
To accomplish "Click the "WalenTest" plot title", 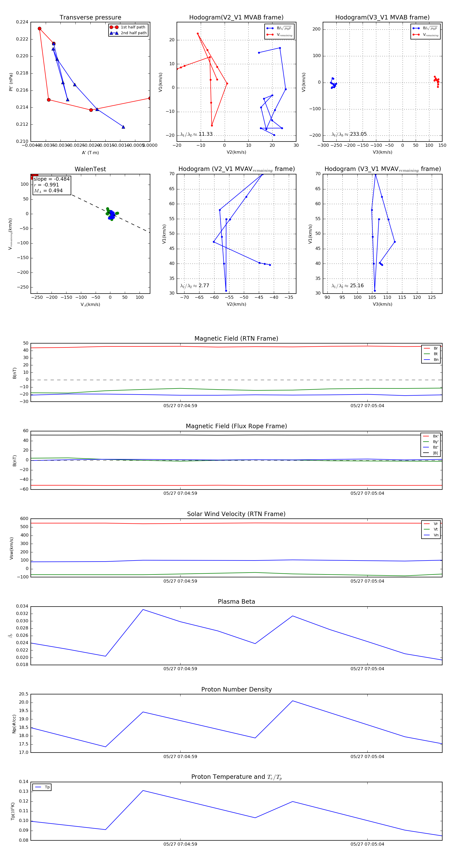I will point(90,169).
